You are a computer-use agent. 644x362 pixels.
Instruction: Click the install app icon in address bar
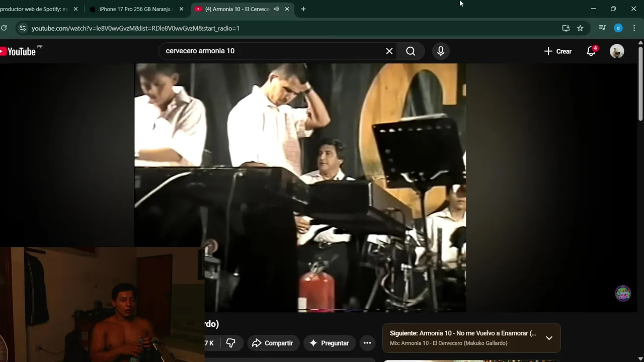[x=566, y=28]
